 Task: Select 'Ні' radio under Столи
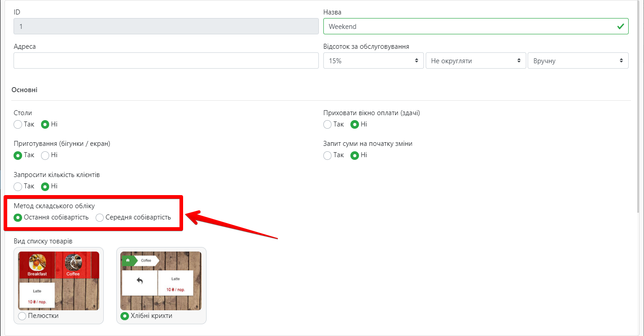click(x=45, y=124)
